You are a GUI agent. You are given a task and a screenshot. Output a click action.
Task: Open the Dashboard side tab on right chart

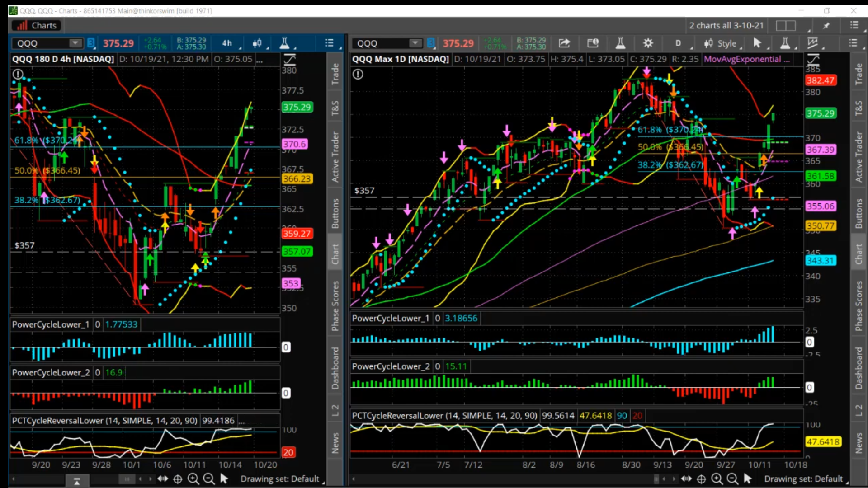point(859,368)
